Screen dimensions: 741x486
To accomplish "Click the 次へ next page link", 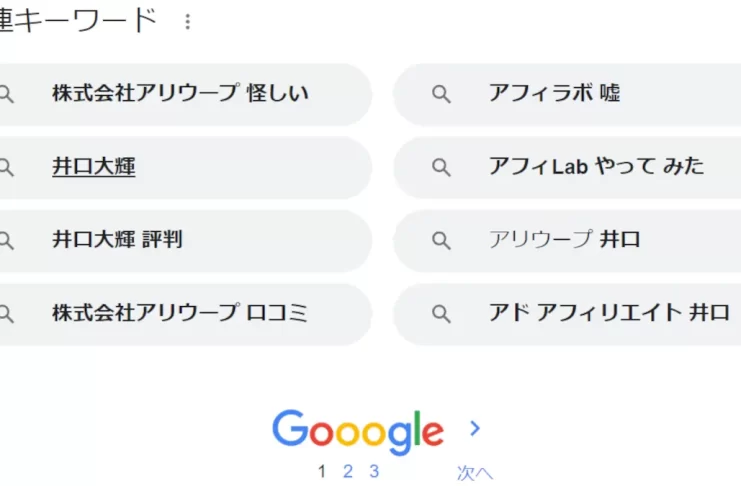I will pyautogui.click(x=475, y=473).
